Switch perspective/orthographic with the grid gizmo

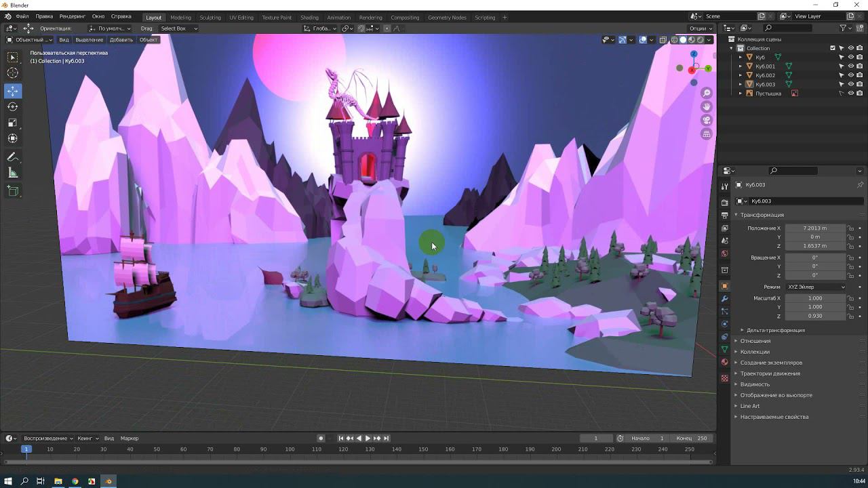(707, 134)
